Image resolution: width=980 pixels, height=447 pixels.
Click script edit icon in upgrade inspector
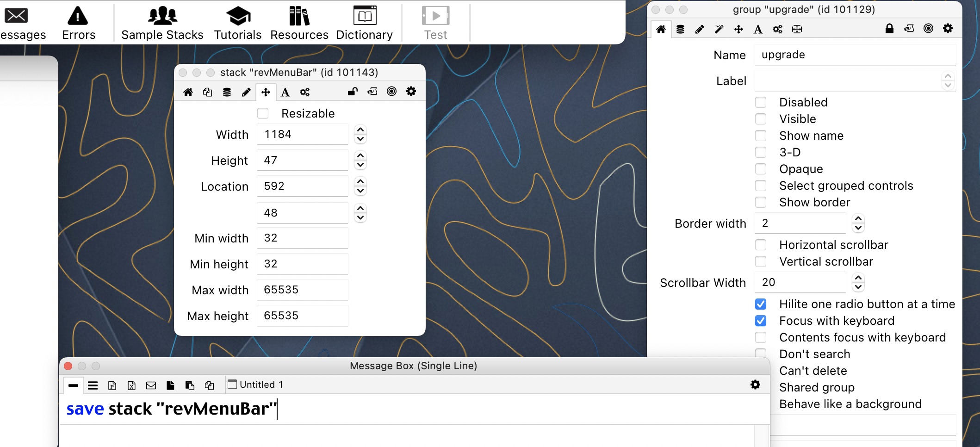point(909,28)
